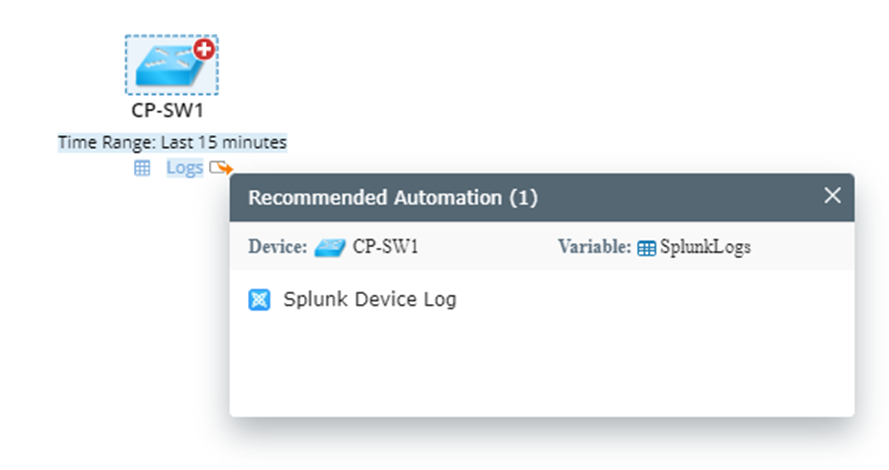Click the red plus badge on CP-SW1
Viewport: 889px width, 470px height.
click(x=204, y=50)
